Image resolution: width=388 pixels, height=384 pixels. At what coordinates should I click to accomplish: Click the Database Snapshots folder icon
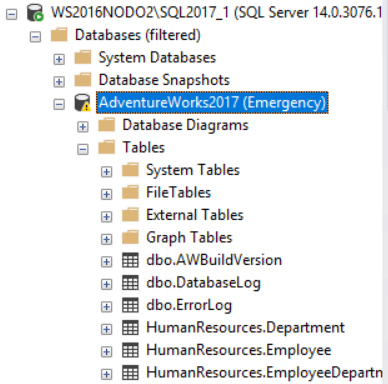83,80
